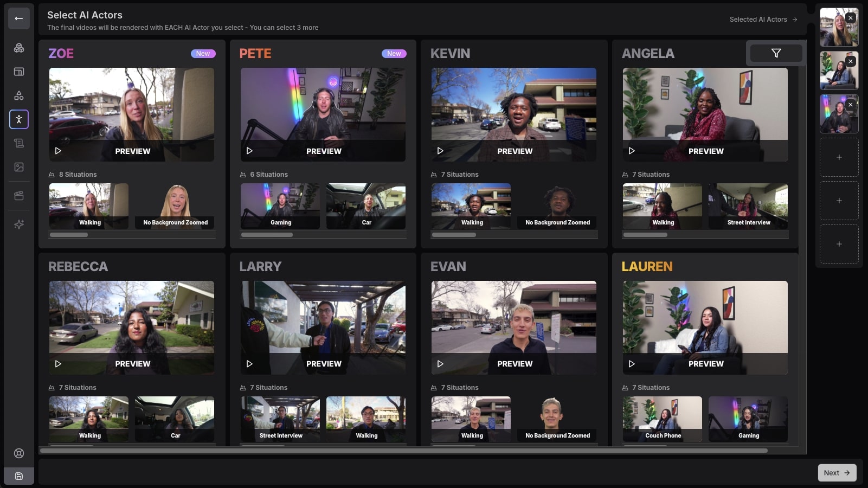Open the shapes tool in the sidebar
Screen dimensions: 868x488
19,95
